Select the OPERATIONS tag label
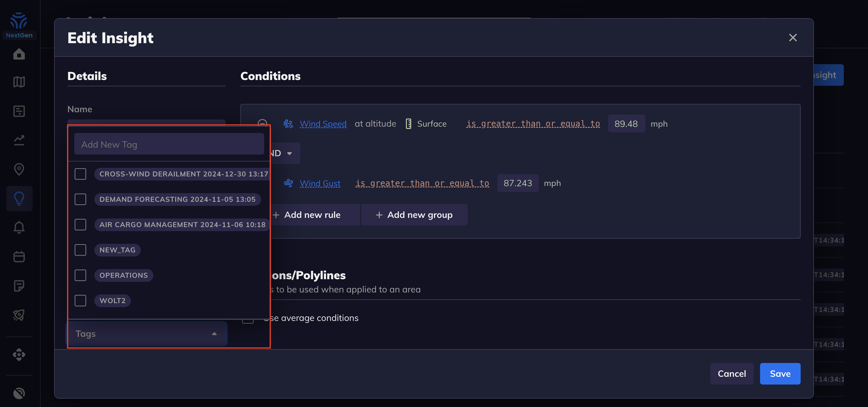The image size is (868, 407). coord(123,275)
